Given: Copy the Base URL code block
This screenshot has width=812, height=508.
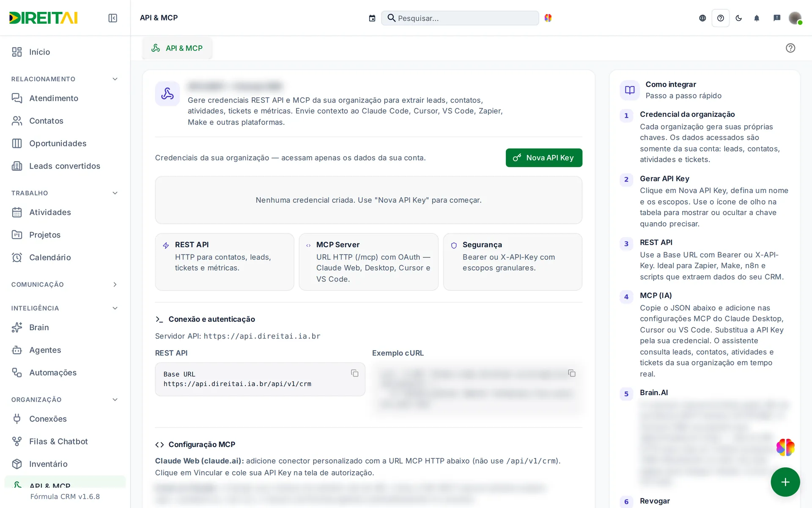Looking at the screenshot, I should 354,373.
